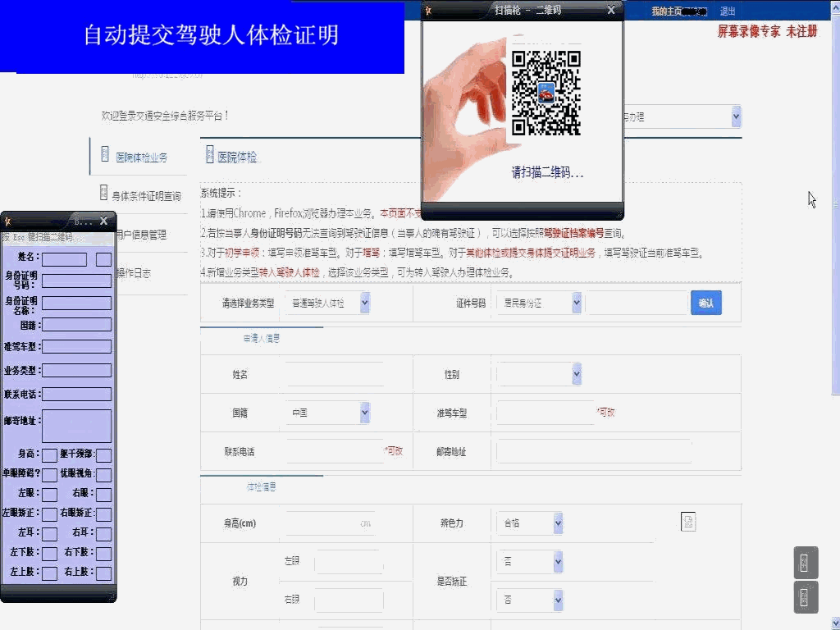Click the page vertical scrollbar thumb
840x630 pixels.
[x=835, y=206]
